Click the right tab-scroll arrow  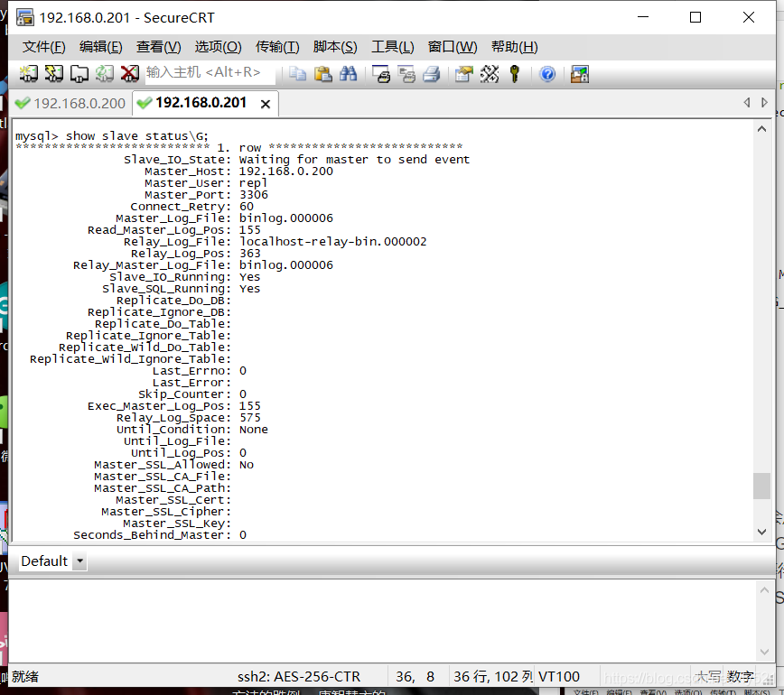764,102
